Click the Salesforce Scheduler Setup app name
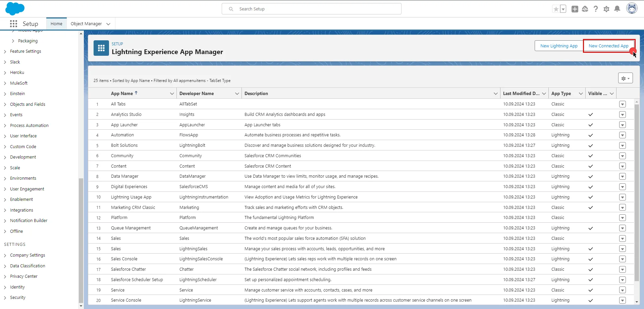The height and width of the screenshot is (309, 644). [x=137, y=280]
